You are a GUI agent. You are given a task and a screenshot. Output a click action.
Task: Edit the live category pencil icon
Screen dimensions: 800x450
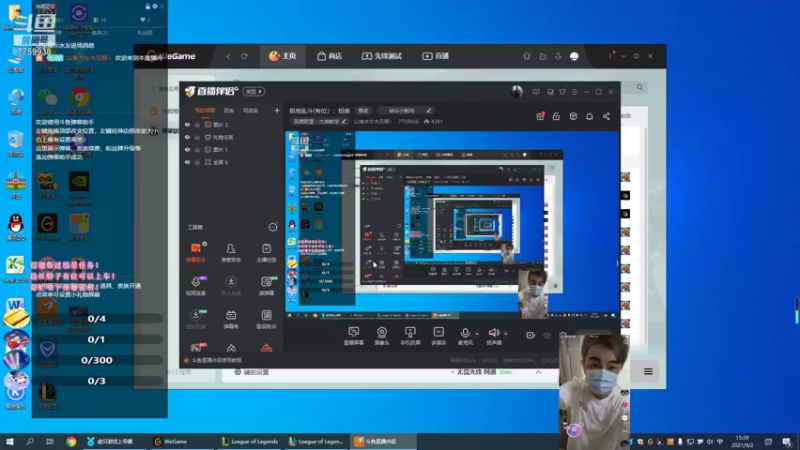tap(344, 121)
